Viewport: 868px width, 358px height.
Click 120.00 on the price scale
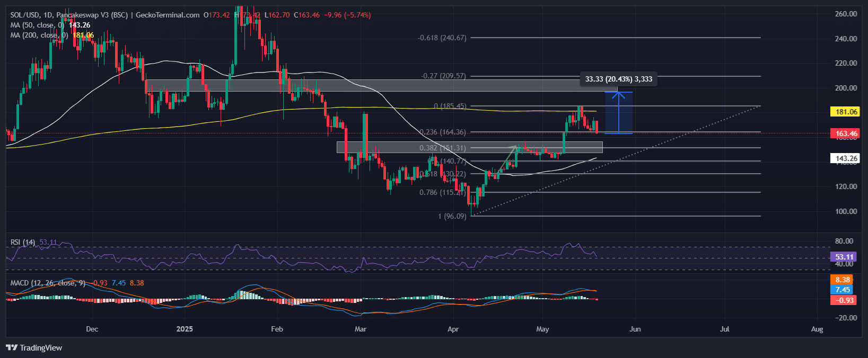846,186
